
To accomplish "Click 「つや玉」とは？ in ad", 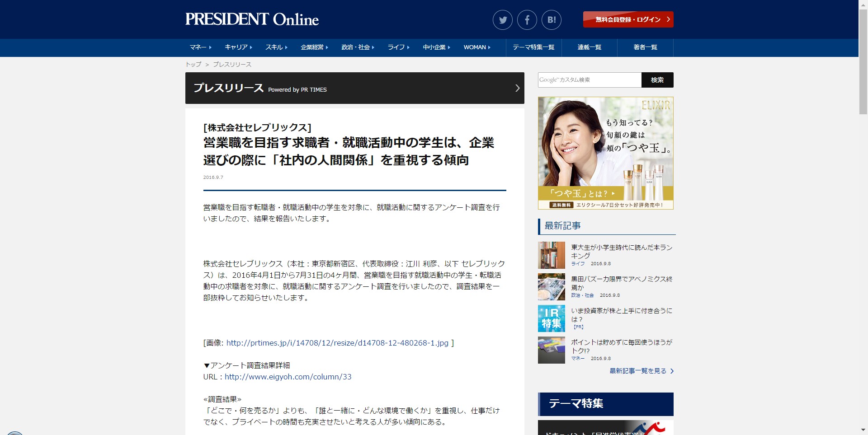I will click(582, 193).
